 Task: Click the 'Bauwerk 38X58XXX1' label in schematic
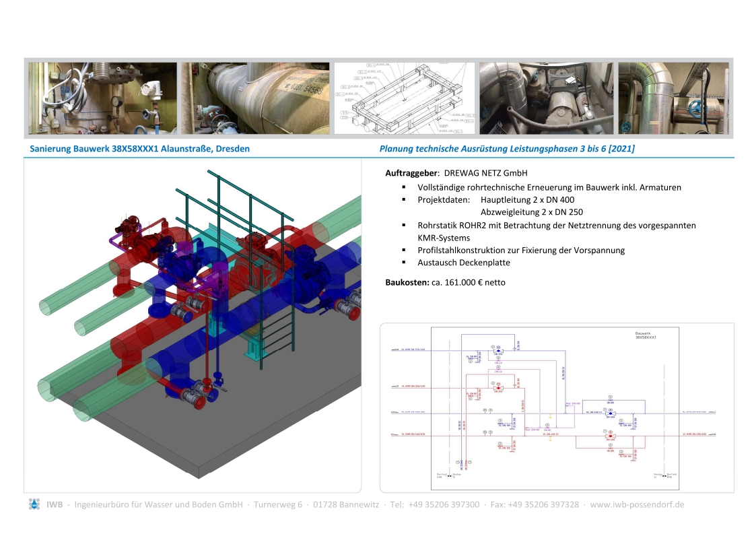[x=645, y=335]
